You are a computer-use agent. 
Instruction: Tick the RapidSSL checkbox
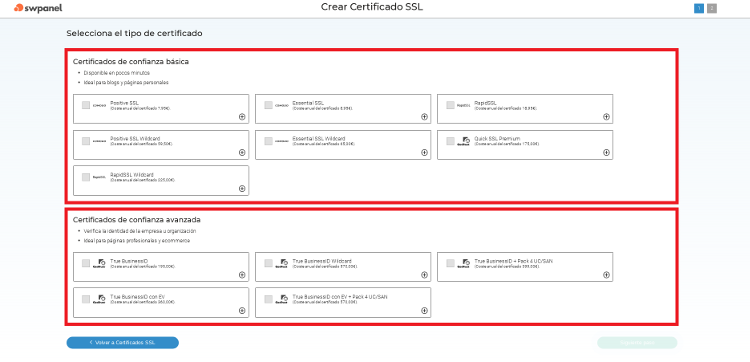[x=450, y=105]
